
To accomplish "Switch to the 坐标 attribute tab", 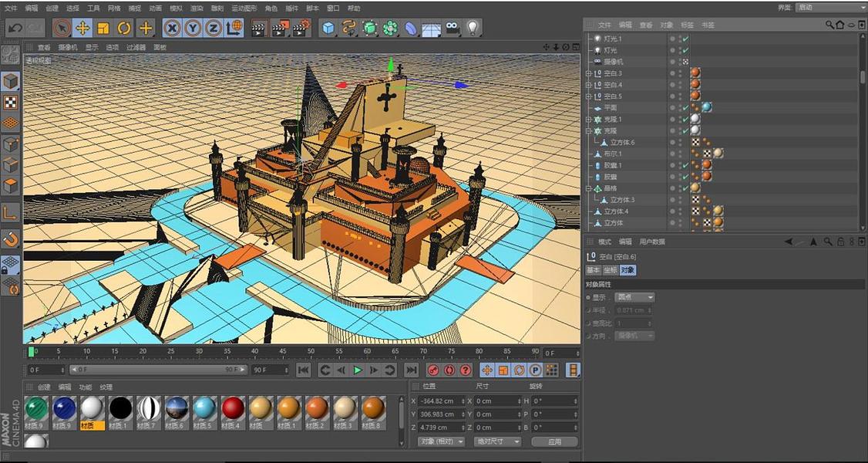I will 611,270.
